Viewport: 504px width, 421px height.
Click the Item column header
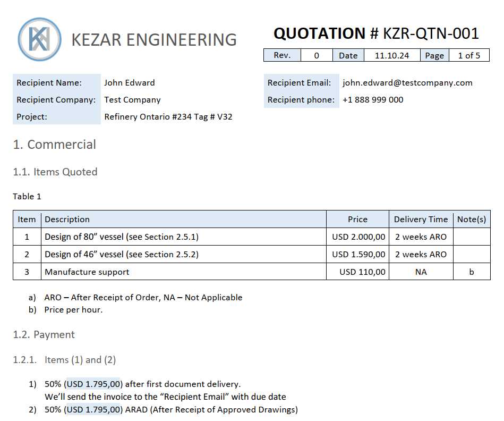27,220
